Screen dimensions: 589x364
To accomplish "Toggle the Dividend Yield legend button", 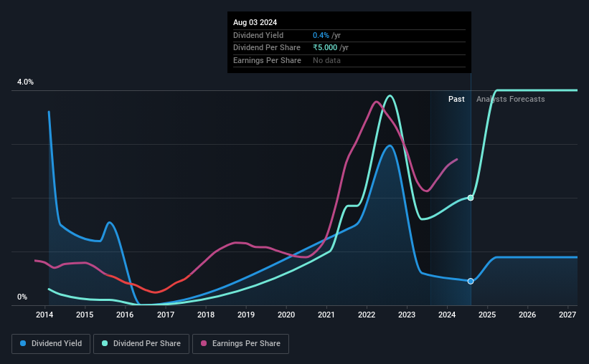I will (x=51, y=344).
